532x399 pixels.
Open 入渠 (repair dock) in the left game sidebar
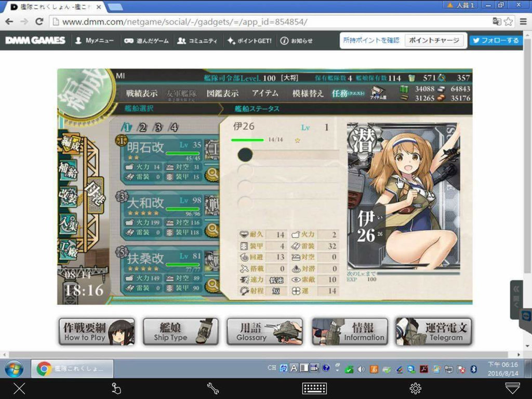point(68,223)
